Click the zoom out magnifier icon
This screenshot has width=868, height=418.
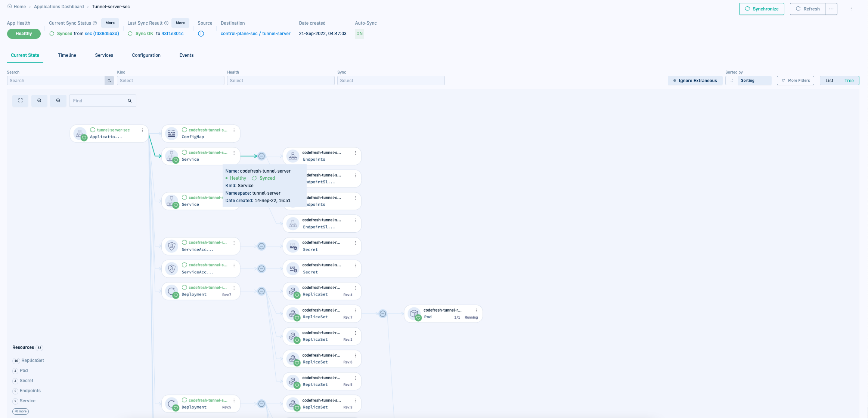coord(39,100)
